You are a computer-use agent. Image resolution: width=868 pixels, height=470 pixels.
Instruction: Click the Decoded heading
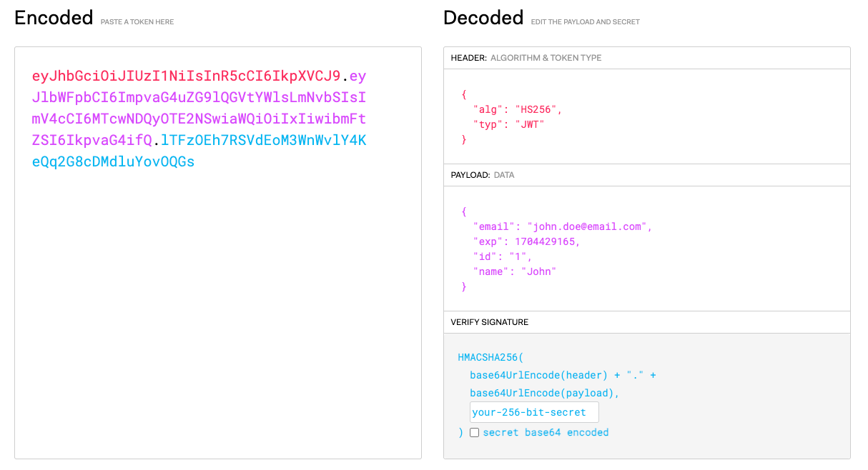point(483,18)
